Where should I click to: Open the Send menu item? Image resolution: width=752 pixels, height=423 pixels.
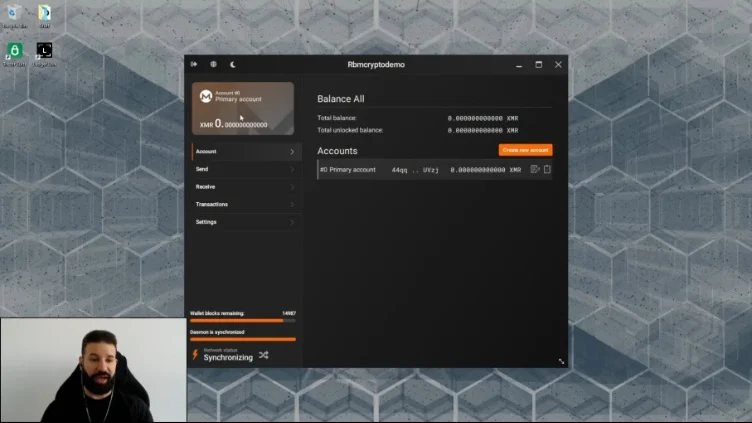pos(246,169)
